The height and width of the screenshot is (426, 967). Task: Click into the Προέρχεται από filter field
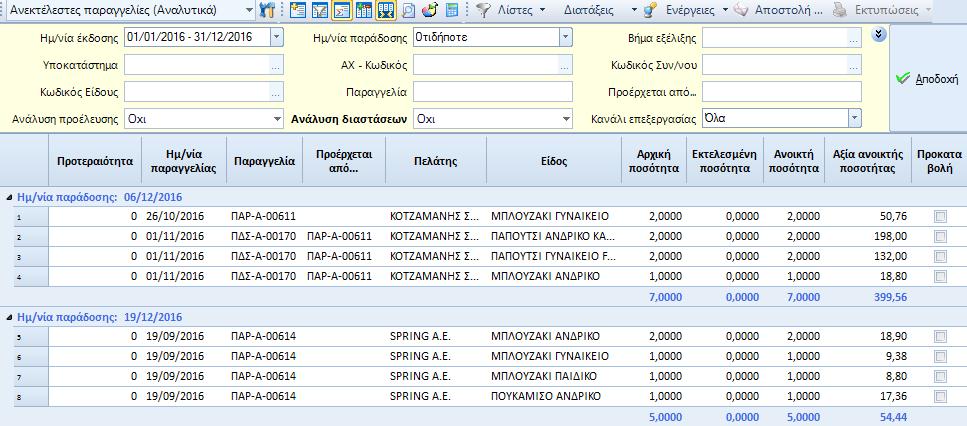(781, 92)
